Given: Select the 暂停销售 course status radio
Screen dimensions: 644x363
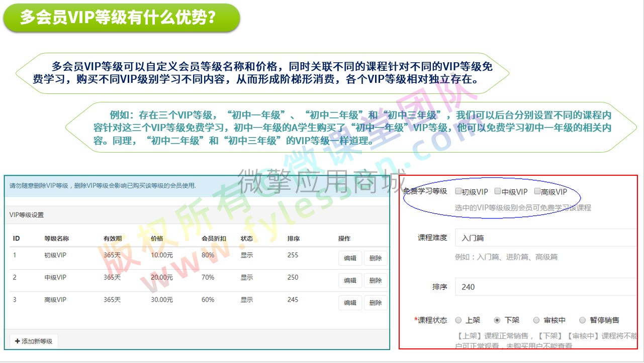Looking at the screenshot, I should click(x=582, y=320).
